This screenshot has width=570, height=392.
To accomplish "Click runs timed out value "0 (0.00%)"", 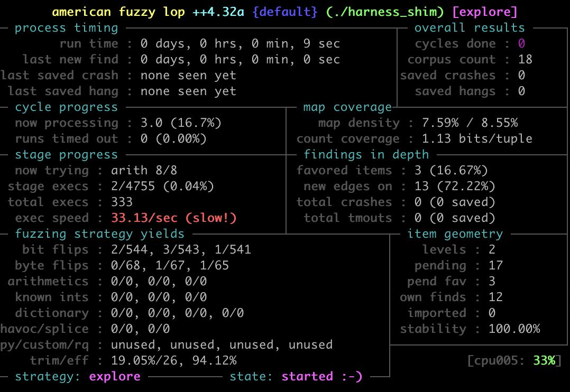I will coord(173,139).
